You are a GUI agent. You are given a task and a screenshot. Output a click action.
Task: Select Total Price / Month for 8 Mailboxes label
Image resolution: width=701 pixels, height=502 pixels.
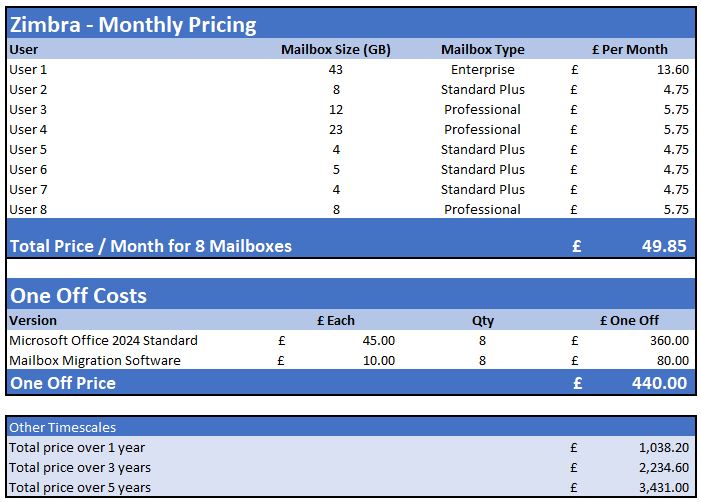pyautogui.click(x=151, y=246)
